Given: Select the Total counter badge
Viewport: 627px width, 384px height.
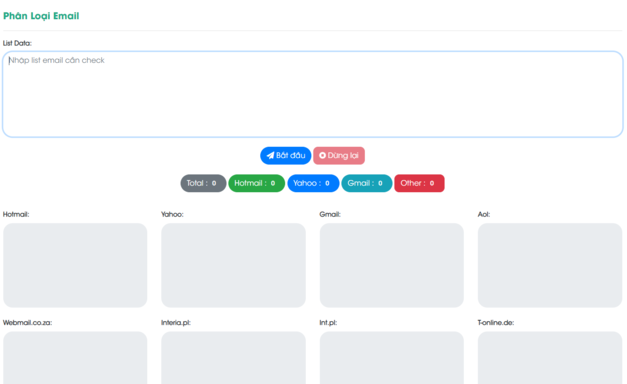Looking at the screenshot, I should click(x=203, y=183).
